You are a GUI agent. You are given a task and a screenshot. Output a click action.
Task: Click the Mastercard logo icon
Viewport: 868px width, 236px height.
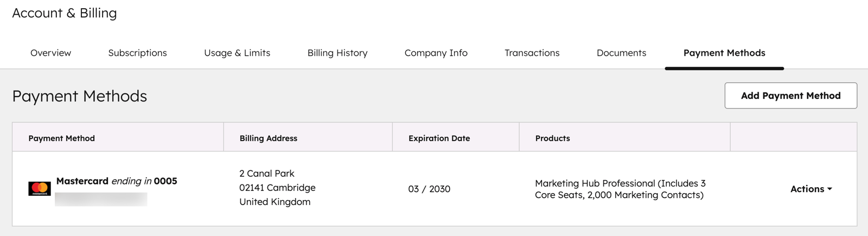coord(40,188)
